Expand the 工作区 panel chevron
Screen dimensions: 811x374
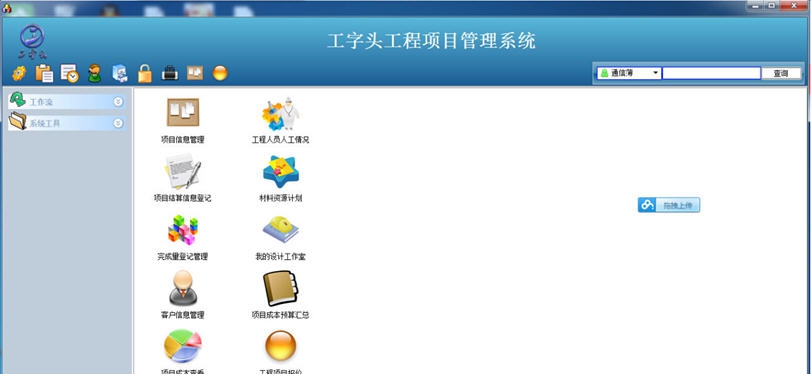point(118,102)
